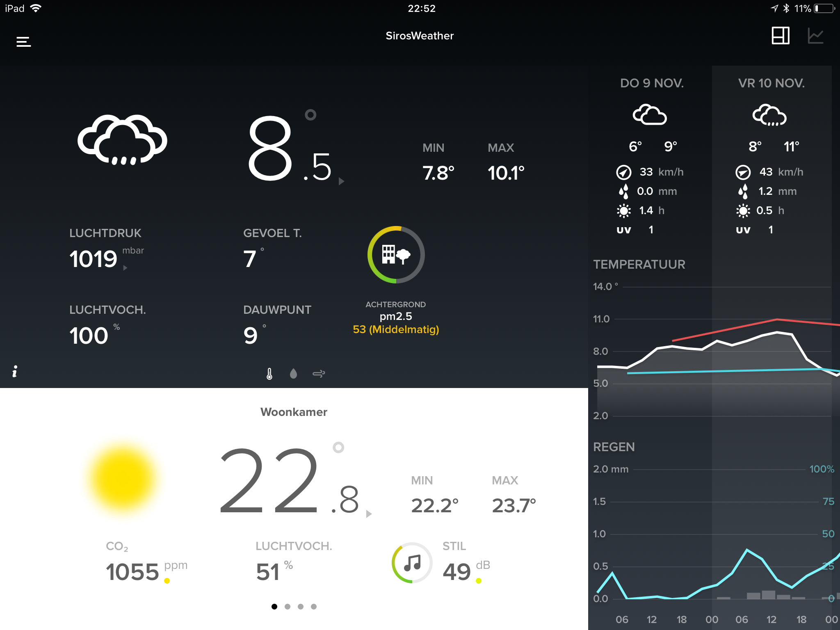Go to third indoor module page dot

pyautogui.click(x=301, y=607)
